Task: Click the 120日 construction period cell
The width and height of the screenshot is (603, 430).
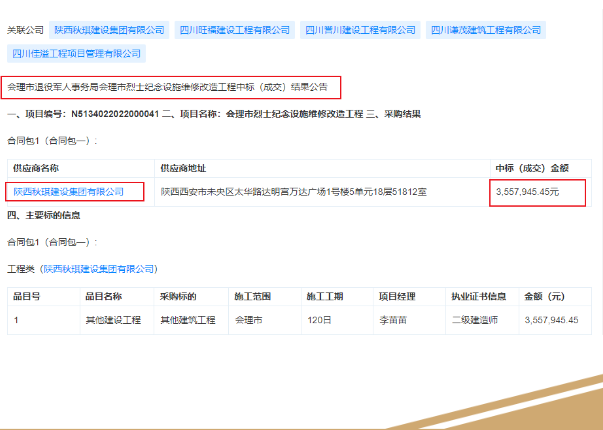Action: click(x=318, y=320)
